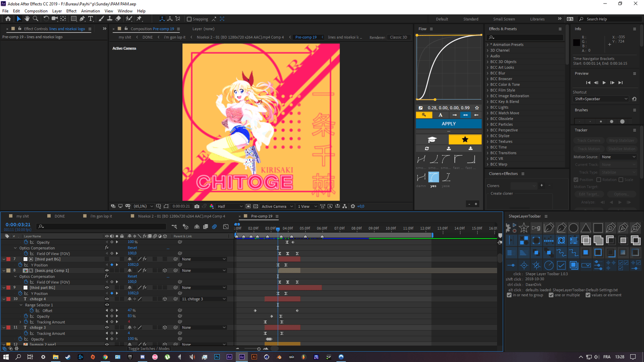Click the star favorites button in Flow
This screenshot has width=644, height=362.
pos(465,140)
